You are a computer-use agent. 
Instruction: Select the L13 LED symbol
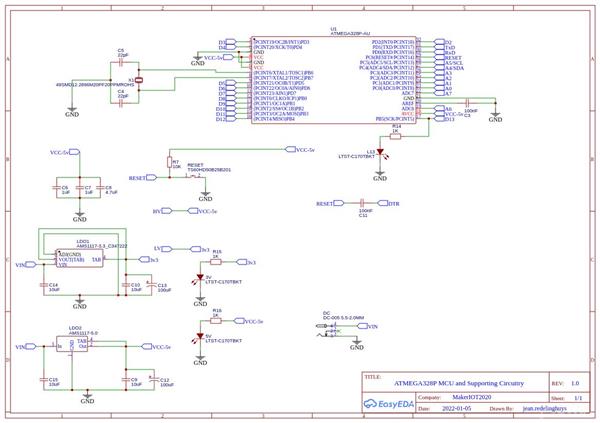tap(380, 153)
